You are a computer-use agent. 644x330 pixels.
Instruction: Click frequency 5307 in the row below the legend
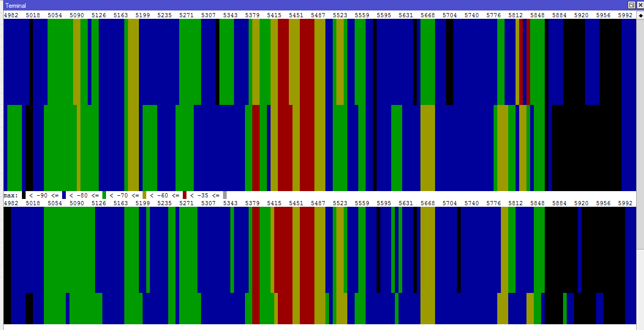click(208, 203)
